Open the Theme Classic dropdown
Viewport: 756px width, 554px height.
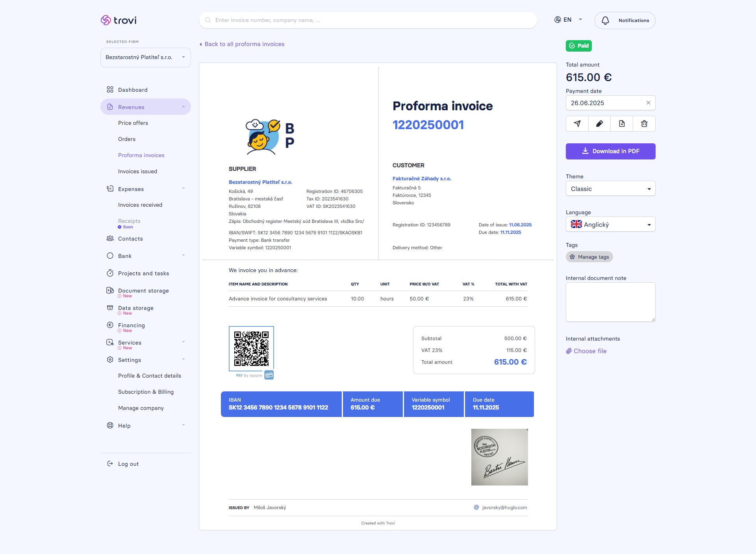point(611,189)
